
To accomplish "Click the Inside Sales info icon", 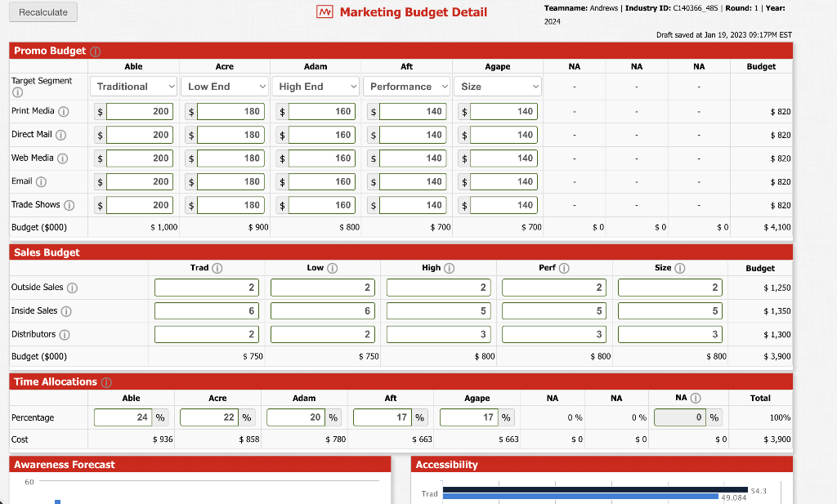I will coord(66,311).
